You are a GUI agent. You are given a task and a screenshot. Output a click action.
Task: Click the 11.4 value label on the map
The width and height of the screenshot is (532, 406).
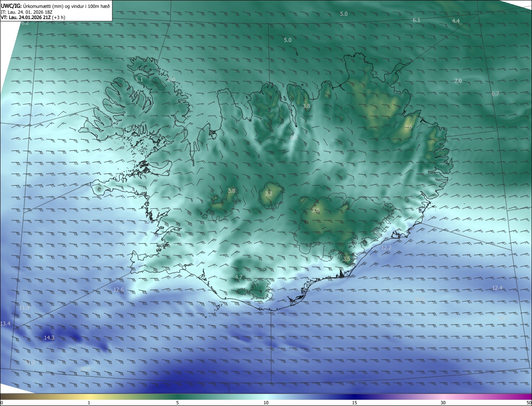point(24,308)
